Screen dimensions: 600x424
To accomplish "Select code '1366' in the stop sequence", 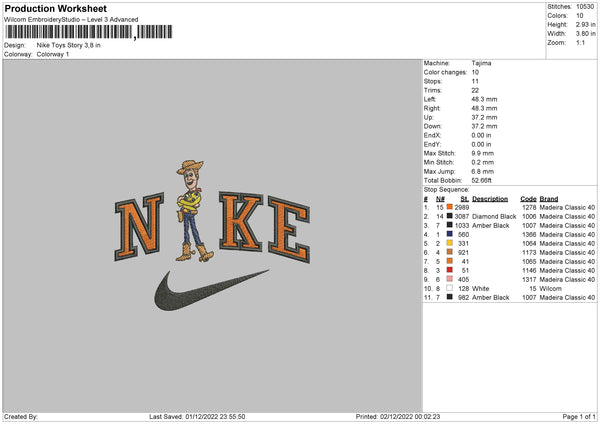I will (529, 235).
